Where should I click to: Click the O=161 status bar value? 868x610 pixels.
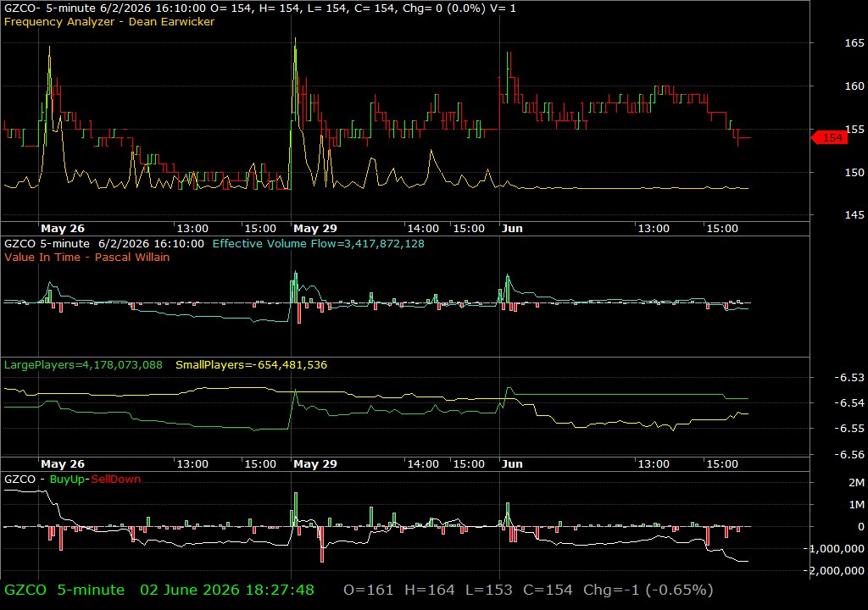368,590
